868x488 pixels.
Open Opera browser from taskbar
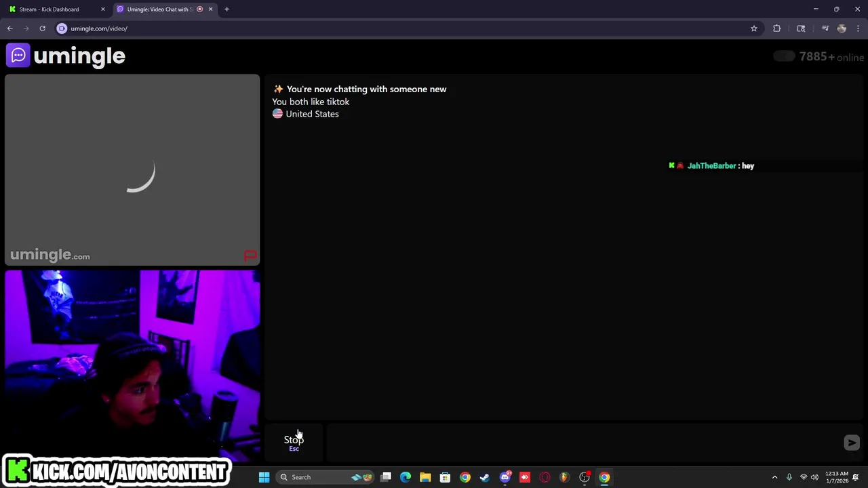pos(545,477)
